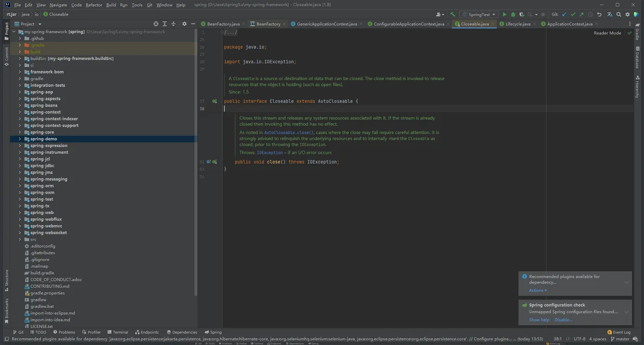
Task: Switch to the Lifecycle.java tab
Action: [x=517, y=24]
